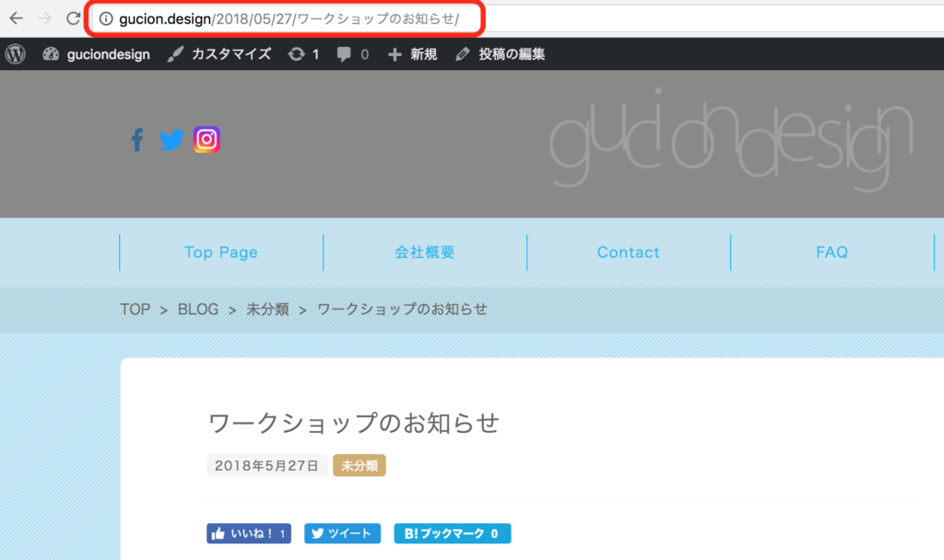Click the site info icon in address bar
This screenshot has height=560, width=944.
106,19
